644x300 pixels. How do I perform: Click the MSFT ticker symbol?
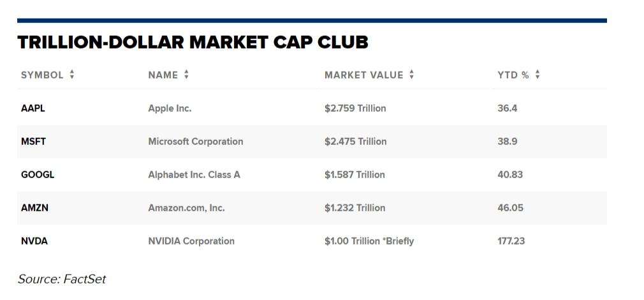coord(33,142)
